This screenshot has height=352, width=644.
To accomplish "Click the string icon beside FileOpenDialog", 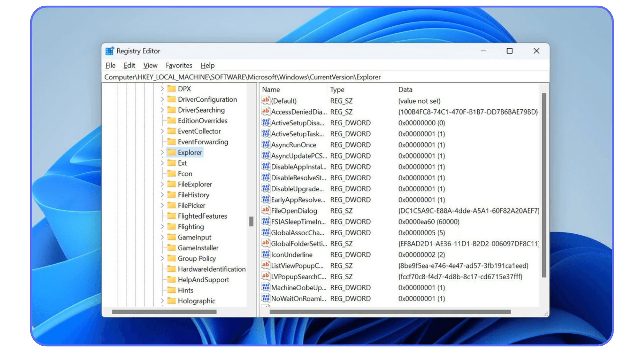I will (265, 211).
